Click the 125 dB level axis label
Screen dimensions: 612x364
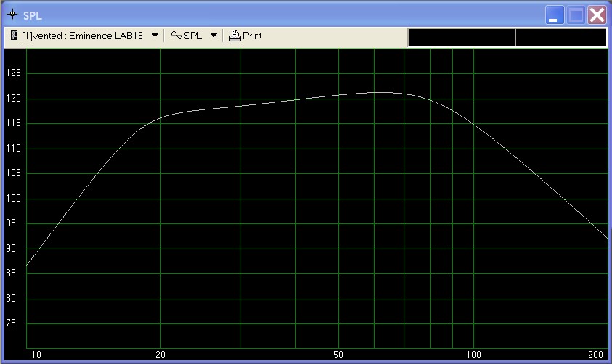click(14, 73)
